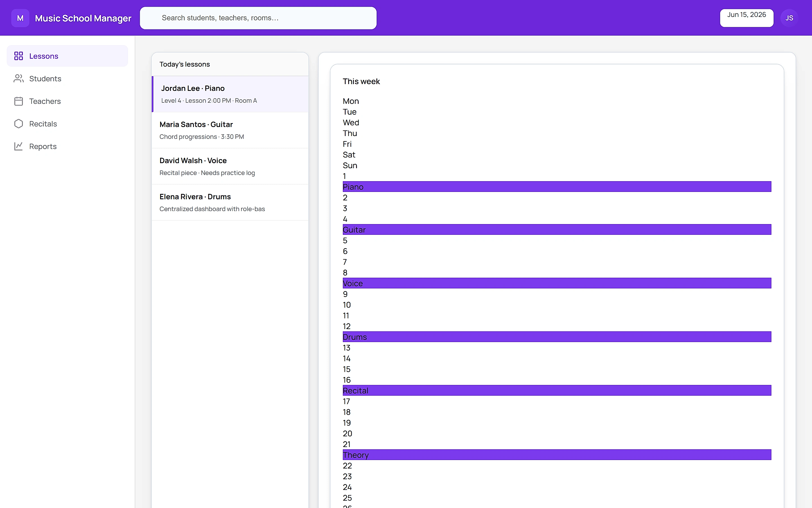
Task: Go to Students in the sidebar
Action: click(x=67, y=78)
